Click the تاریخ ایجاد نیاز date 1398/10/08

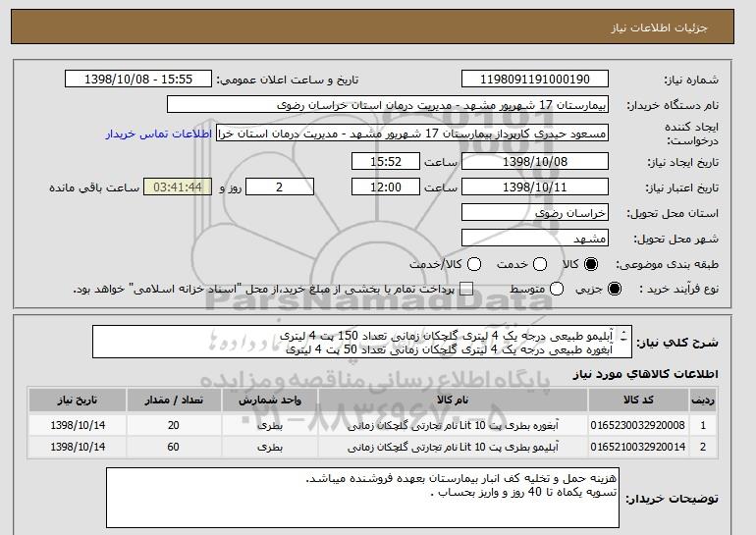pyautogui.click(x=535, y=161)
